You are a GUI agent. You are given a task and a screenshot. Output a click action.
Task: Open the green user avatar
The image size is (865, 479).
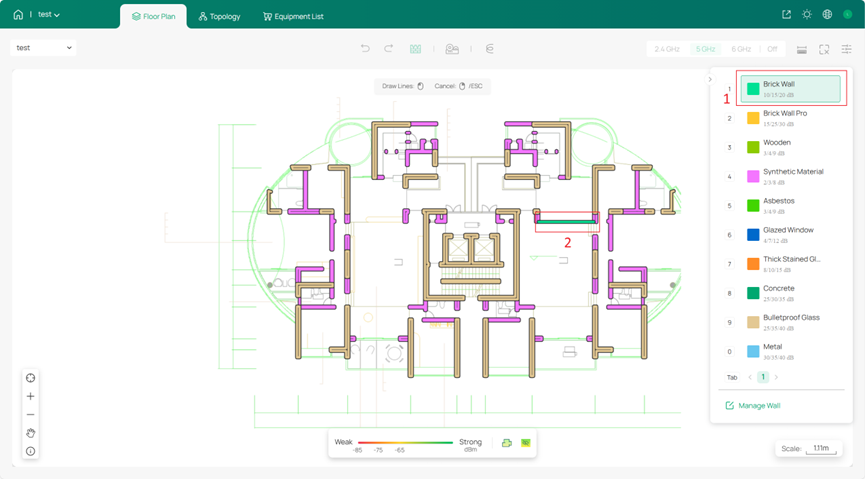[x=848, y=14]
